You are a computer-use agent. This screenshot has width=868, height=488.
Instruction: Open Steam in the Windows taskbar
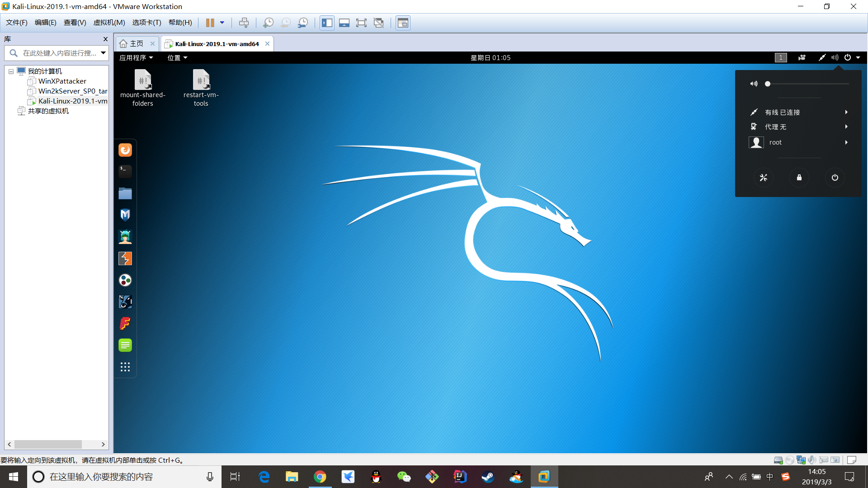pyautogui.click(x=488, y=477)
